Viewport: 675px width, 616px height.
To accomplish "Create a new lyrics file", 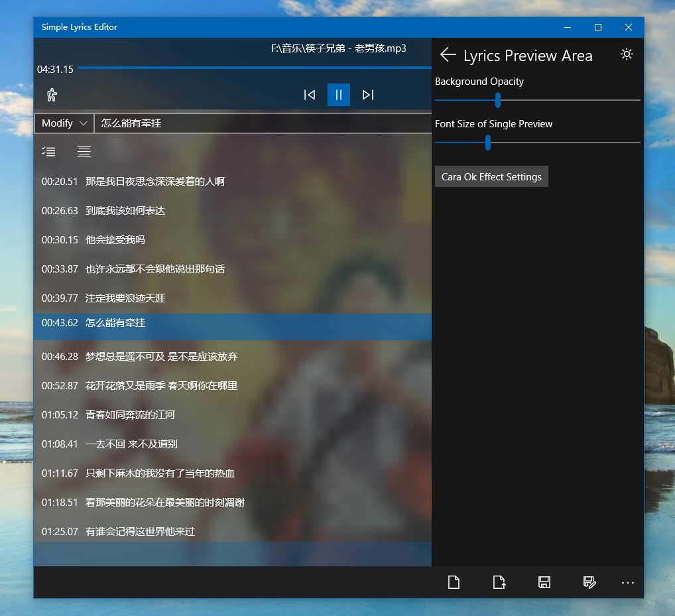I will [454, 582].
